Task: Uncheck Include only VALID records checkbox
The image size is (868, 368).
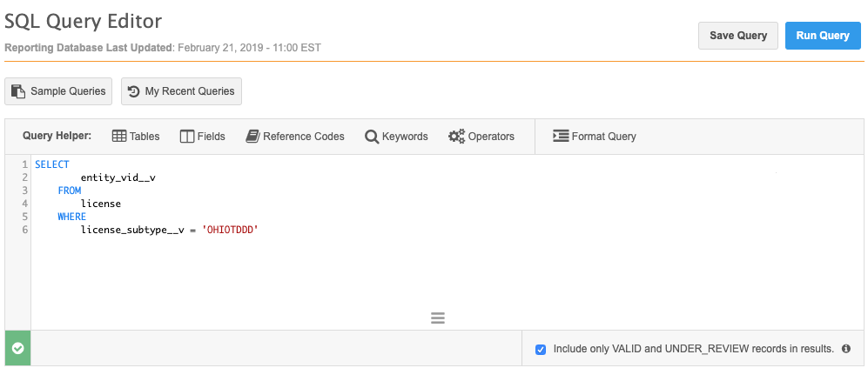Action: tap(542, 349)
